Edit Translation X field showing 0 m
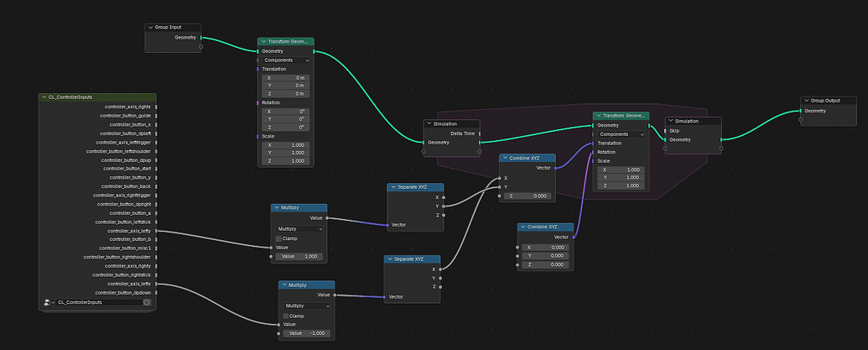The height and width of the screenshot is (350, 868). pos(286,78)
